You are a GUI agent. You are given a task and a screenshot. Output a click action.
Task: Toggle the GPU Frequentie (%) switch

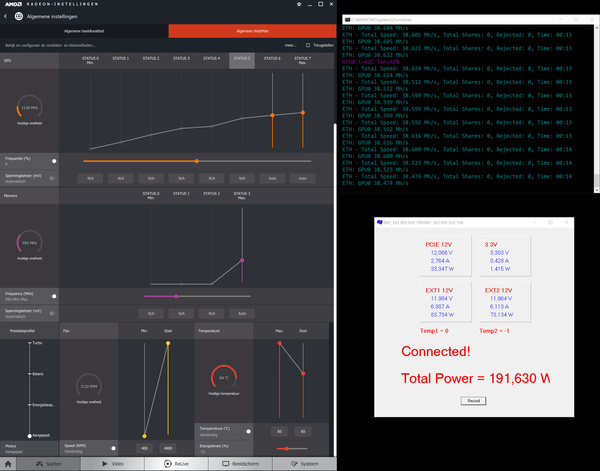point(54,161)
